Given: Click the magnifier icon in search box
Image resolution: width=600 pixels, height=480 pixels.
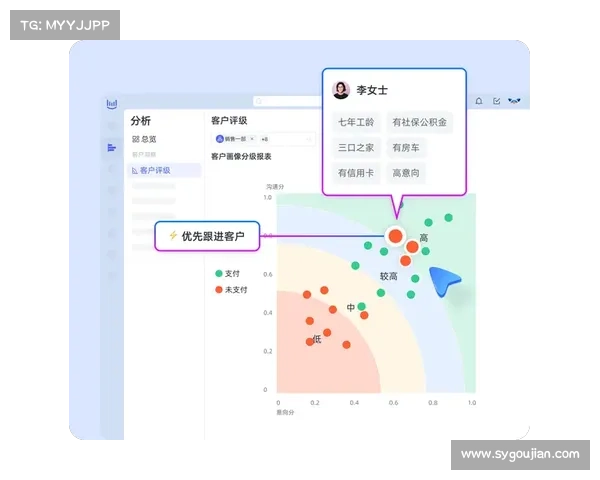Looking at the screenshot, I should [x=259, y=101].
